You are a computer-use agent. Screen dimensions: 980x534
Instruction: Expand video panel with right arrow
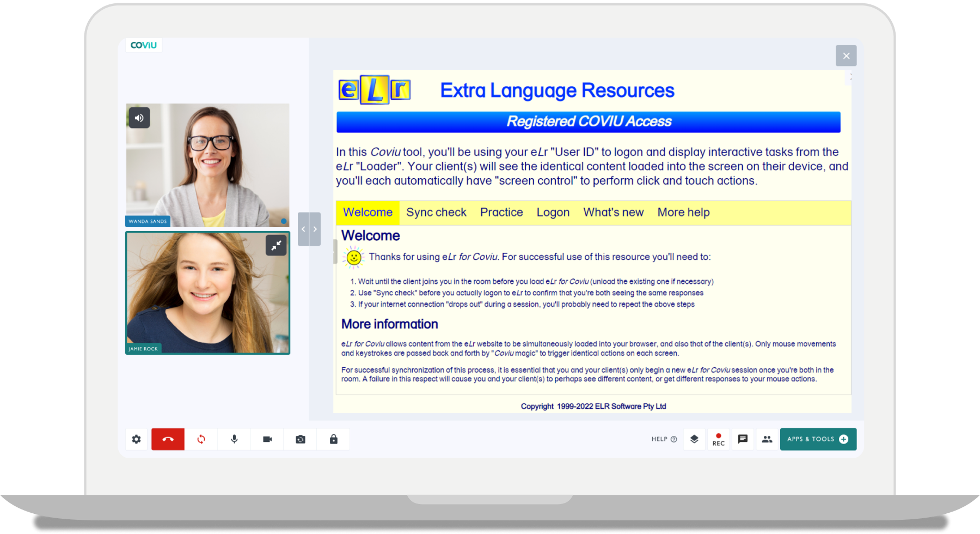pos(315,229)
